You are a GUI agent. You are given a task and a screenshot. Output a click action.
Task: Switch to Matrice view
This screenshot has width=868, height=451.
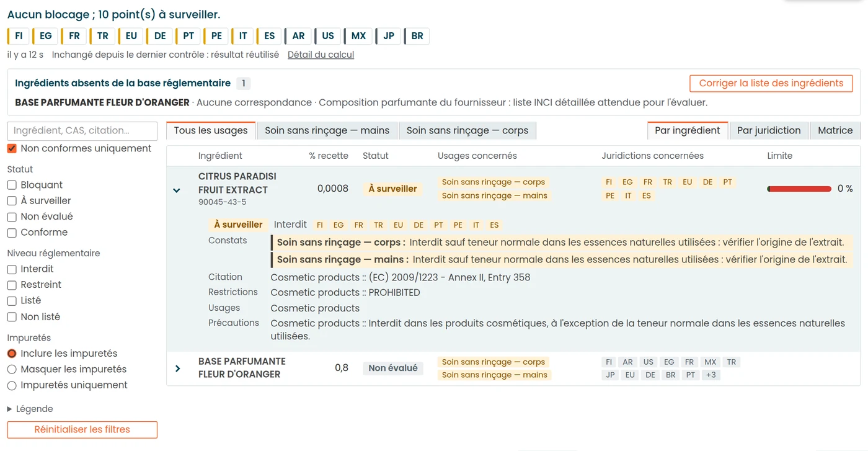tap(835, 130)
